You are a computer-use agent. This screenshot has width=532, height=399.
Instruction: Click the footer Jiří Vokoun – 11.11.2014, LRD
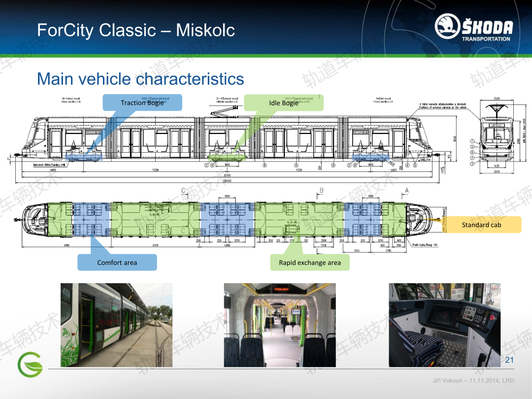[x=473, y=380]
